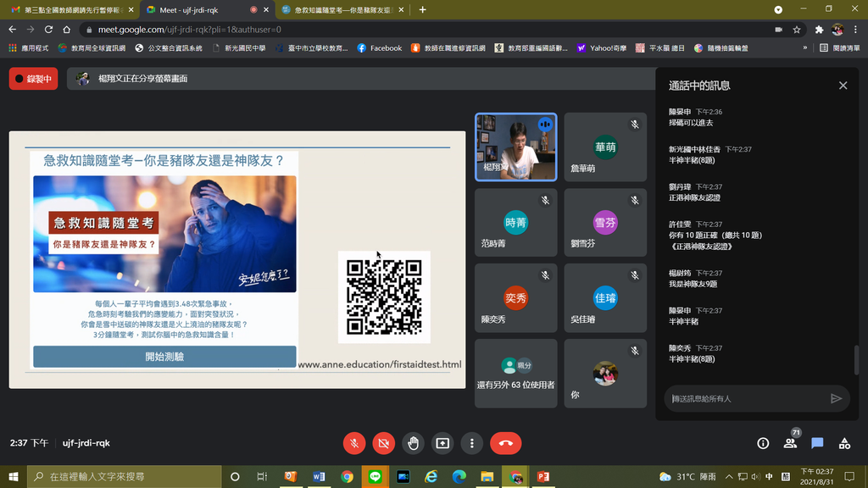
Task: Start presenting your screen
Action: pos(442,443)
